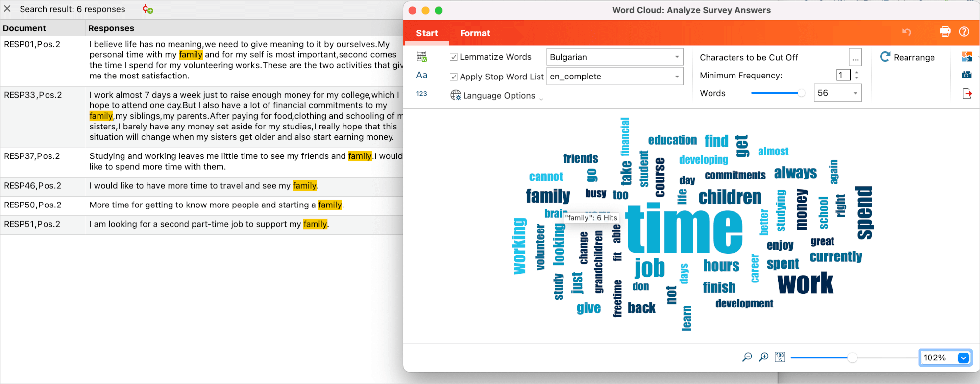Click the export icon with red arrow
Image resolution: width=980 pixels, height=384 pixels.
(967, 94)
